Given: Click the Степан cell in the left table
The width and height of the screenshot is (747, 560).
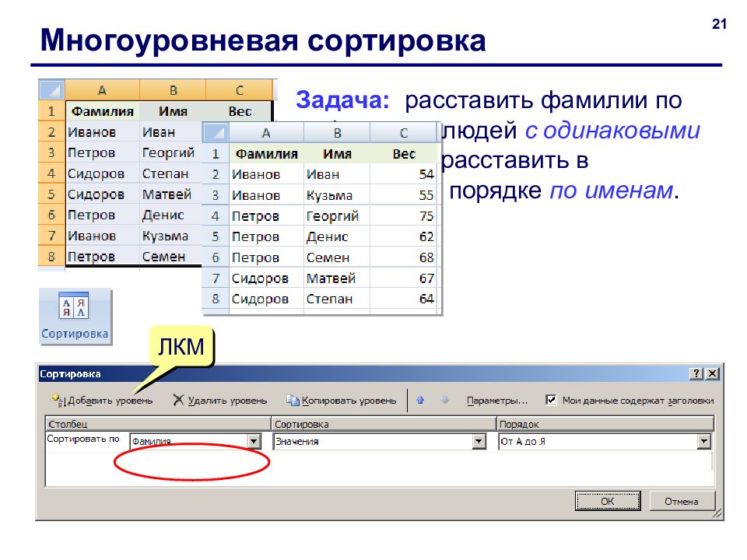Looking at the screenshot, I should click(170, 173).
